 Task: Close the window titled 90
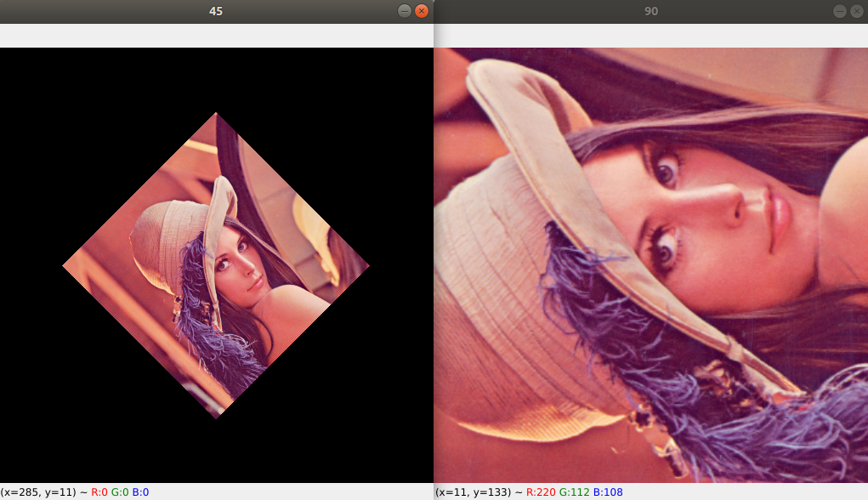coord(857,11)
